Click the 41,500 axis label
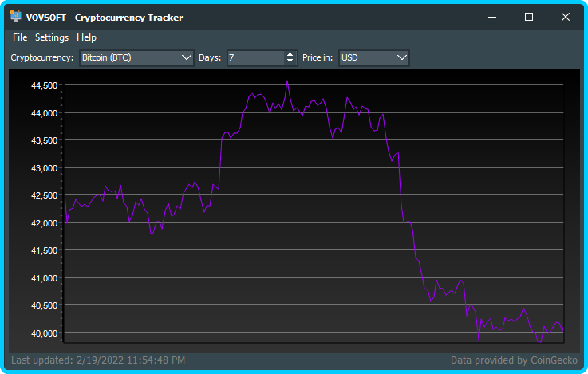The image size is (588, 374). point(44,250)
